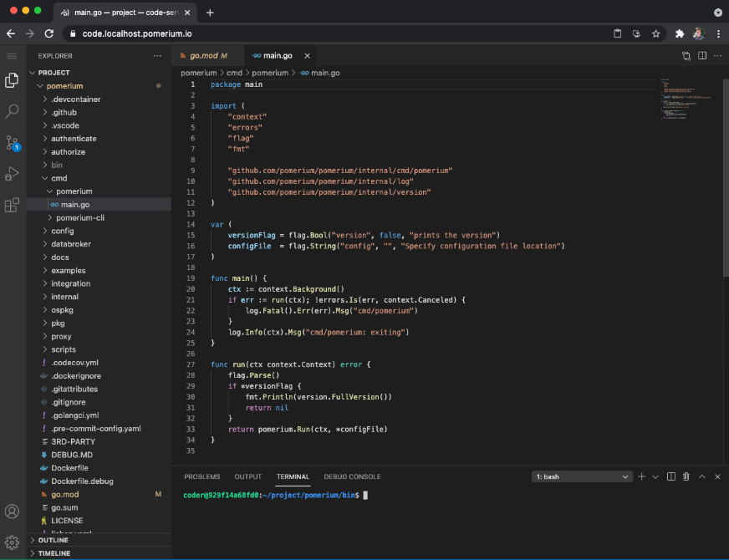Open the Extensions view
The width and height of the screenshot is (729, 560).
[12, 205]
